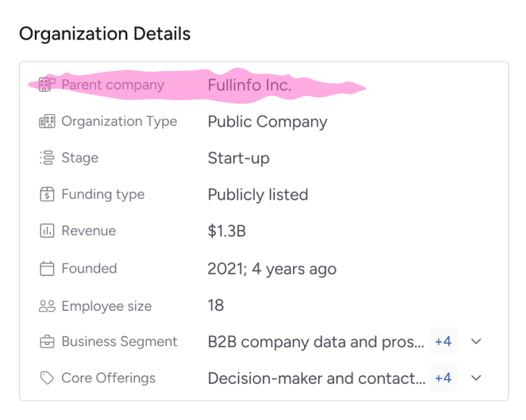Image resolution: width=526 pixels, height=420 pixels.
Task: Click the Stage layers icon
Action: click(x=47, y=158)
